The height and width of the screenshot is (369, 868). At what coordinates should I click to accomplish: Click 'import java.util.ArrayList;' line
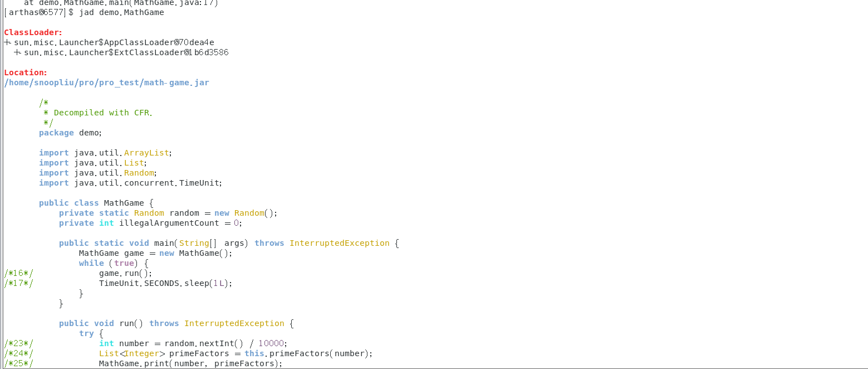106,153
